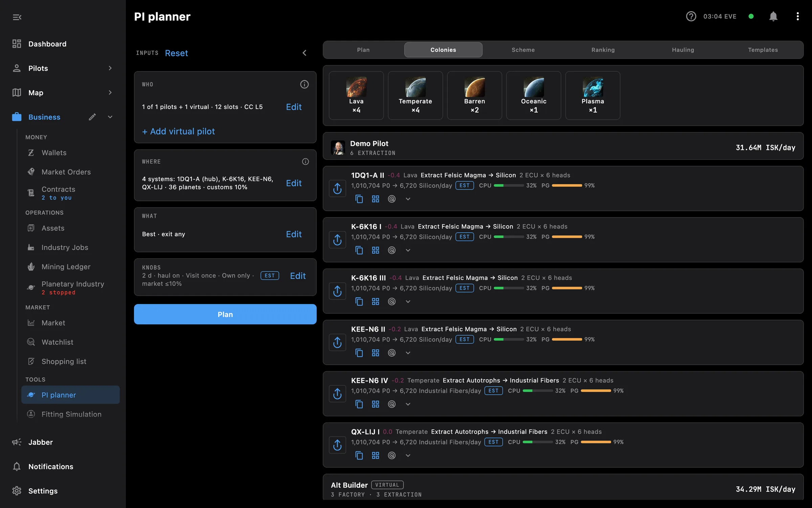This screenshot has height=508, width=812.
Task: Run the blue Plan button
Action: 225,314
